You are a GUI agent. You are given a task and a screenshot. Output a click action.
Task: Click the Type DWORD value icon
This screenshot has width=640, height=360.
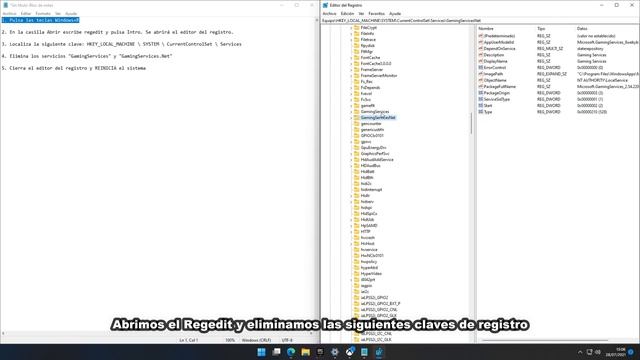tap(480, 111)
